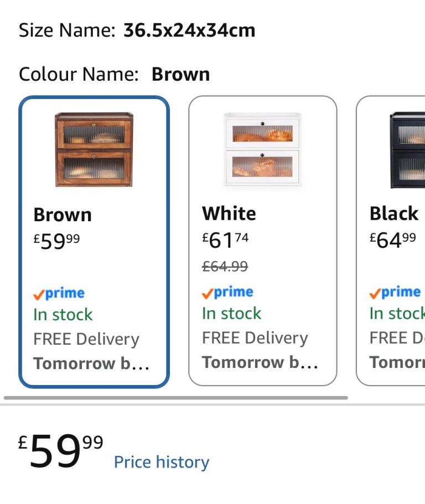Click the Prime logo on the Black option
Viewport: 425px width, 504px height.
pyautogui.click(x=395, y=292)
